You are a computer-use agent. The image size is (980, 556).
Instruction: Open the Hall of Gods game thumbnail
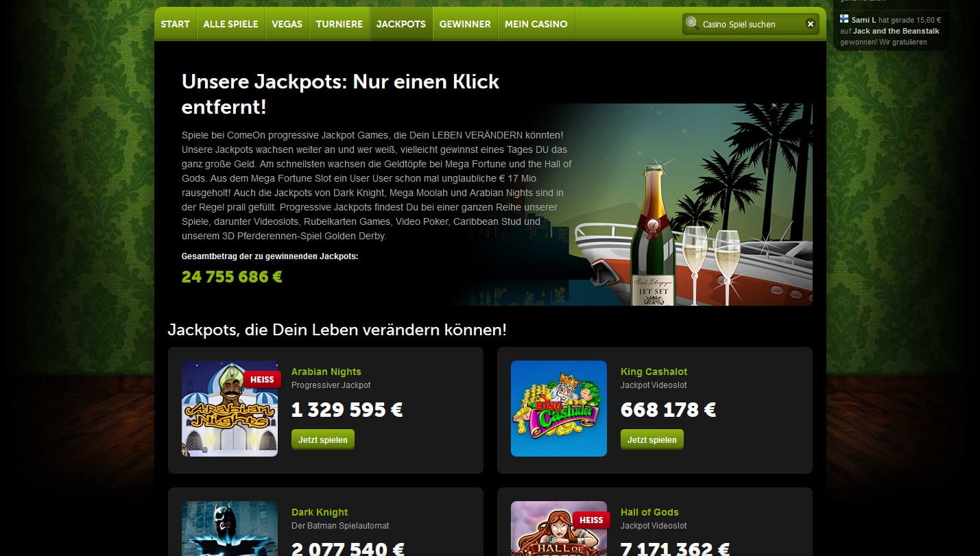(x=559, y=529)
